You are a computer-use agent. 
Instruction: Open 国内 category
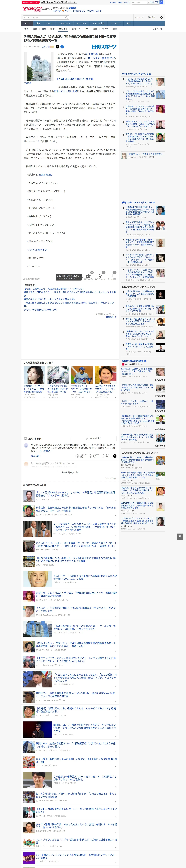(35, 29)
